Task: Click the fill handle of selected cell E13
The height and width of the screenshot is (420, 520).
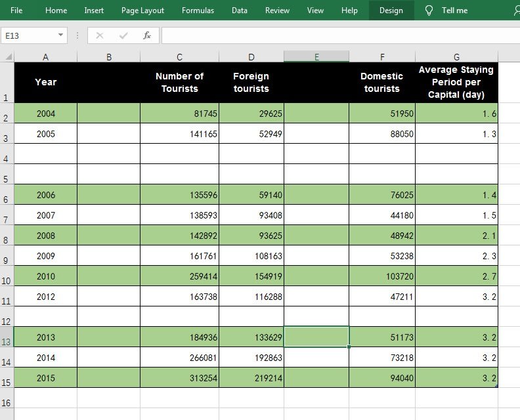Action: click(349, 346)
